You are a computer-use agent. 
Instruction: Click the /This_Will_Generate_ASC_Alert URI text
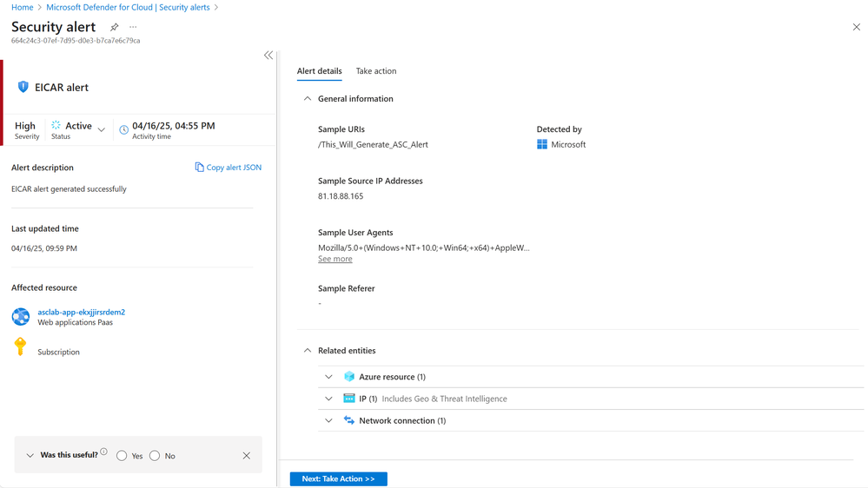(x=373, y=144)
